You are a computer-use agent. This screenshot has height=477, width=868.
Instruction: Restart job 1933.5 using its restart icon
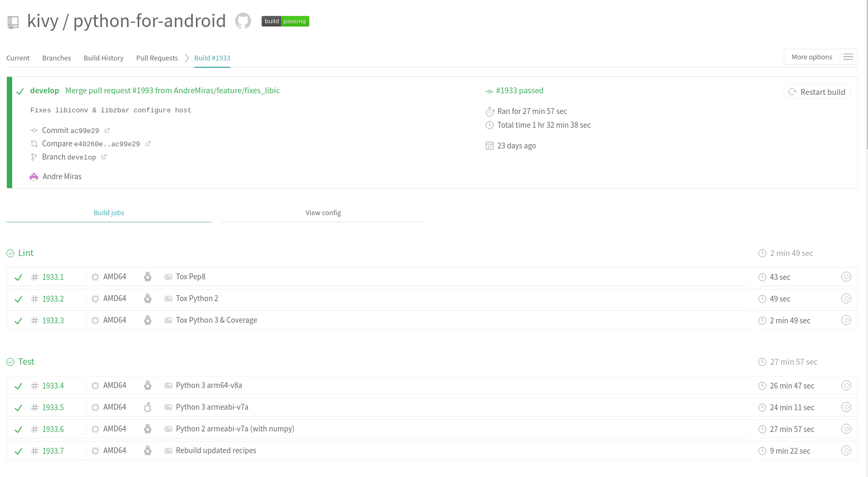pyautogui.click(x=846, y=407)
